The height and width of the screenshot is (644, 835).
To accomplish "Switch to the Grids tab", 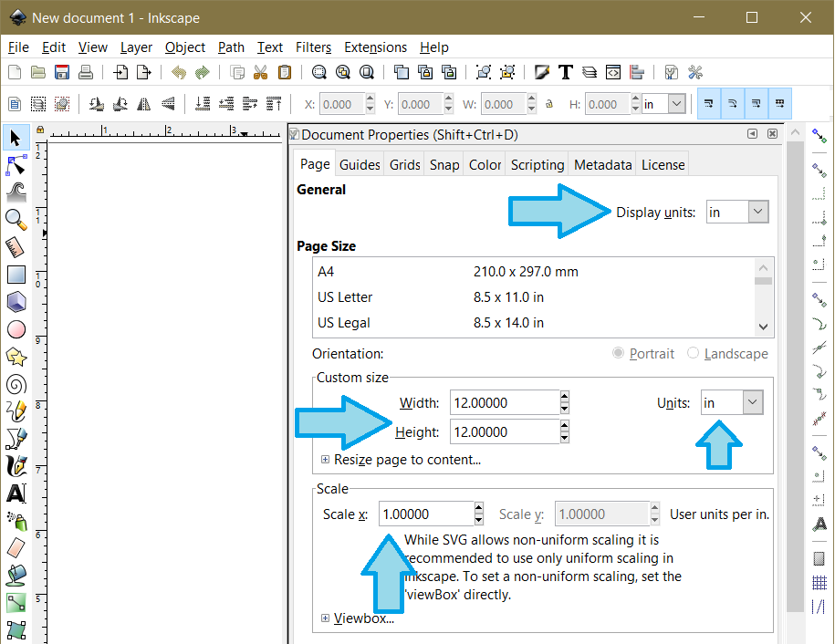I will coord(404,165).
